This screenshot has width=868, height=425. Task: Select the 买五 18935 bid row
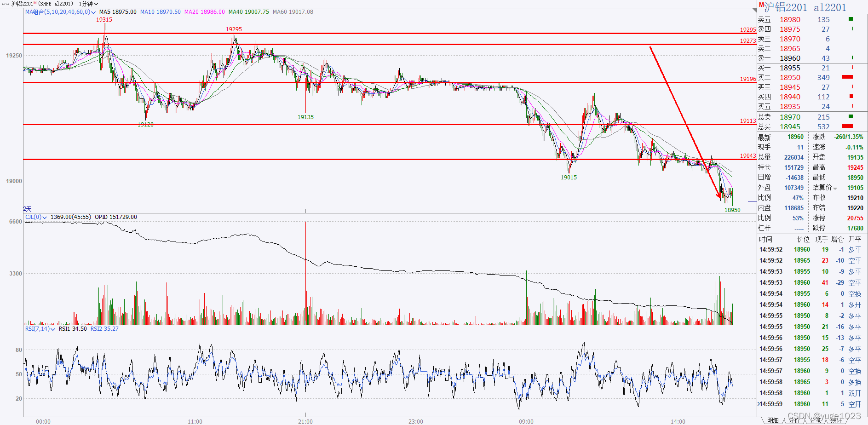tap(812, 106)
